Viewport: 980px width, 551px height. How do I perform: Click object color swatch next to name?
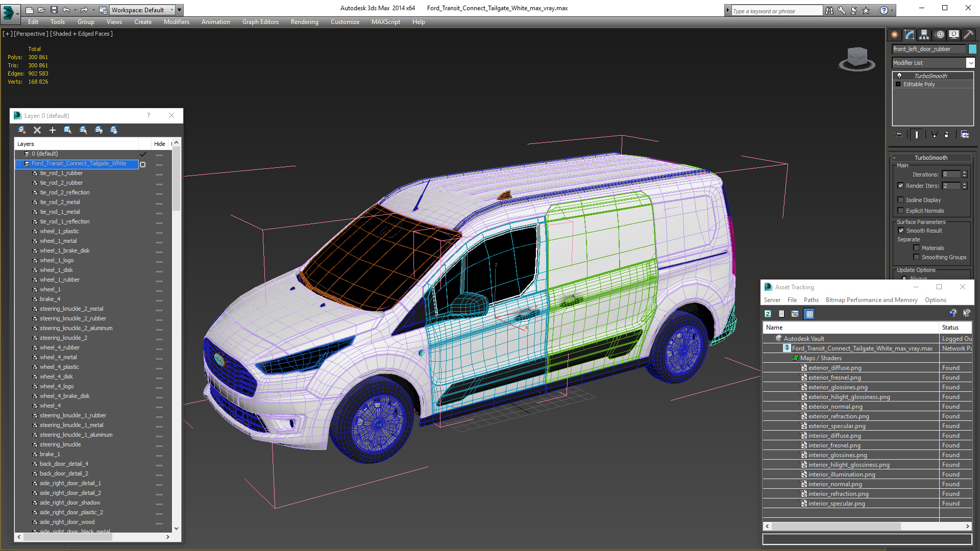point(972,49)
